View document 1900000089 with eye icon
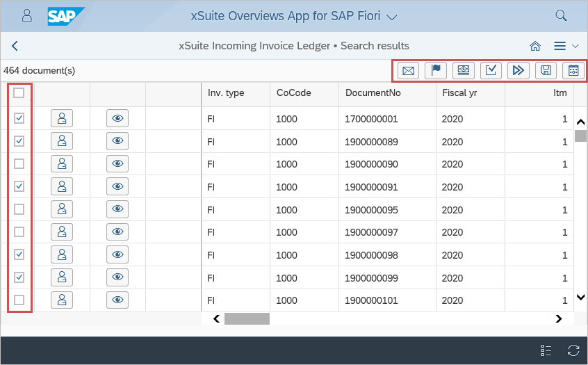Viewport: 588px width, 365px height. [117, 141]
